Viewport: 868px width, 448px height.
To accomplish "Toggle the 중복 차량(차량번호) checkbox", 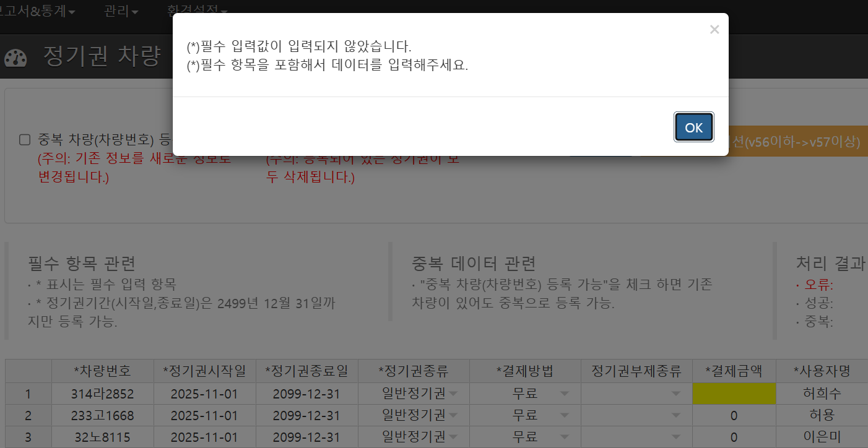I will coord(25,140).
